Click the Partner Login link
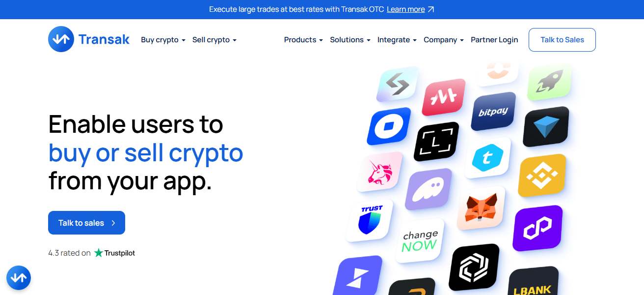This screenshot has height=295, width=644. pos(494,40)
